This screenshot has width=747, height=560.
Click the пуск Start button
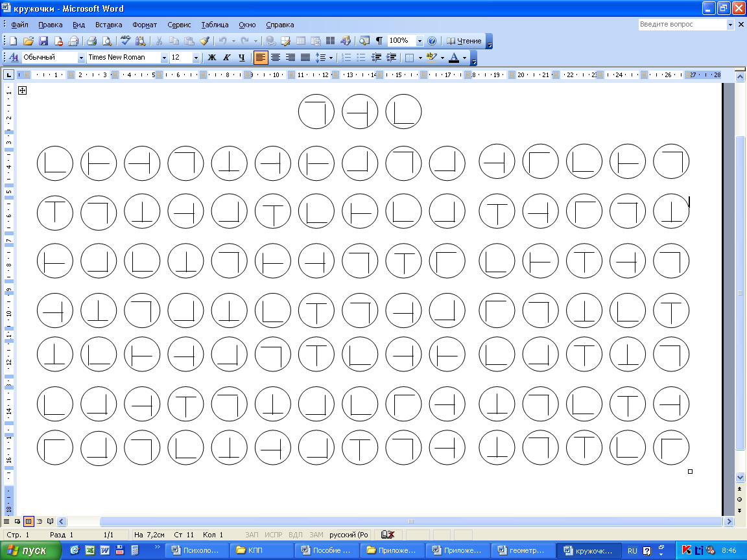coord(30,550)
